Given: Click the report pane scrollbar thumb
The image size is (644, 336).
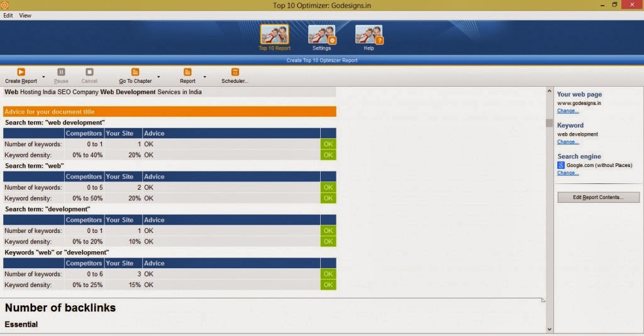Looking at the screenshot, I should click(549, 122).
